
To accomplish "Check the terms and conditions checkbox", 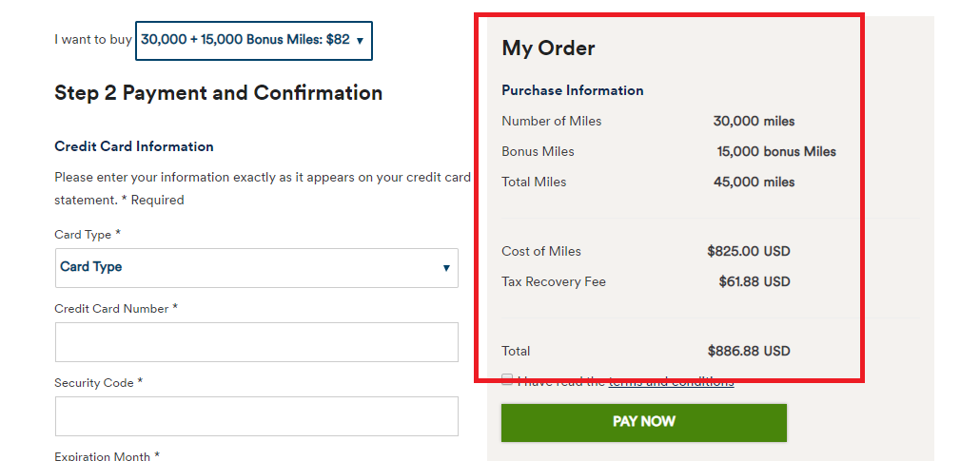I will coord(507,380).
